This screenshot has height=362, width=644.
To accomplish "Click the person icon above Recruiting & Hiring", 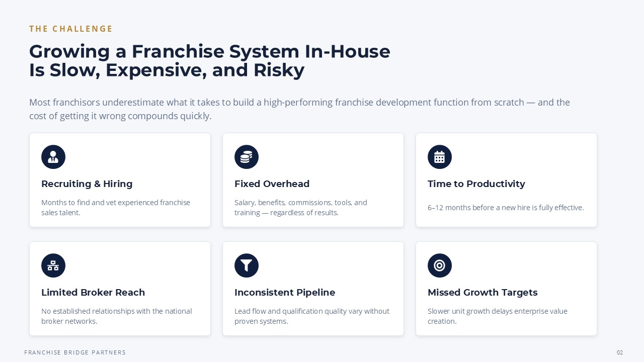I will 53,157.
